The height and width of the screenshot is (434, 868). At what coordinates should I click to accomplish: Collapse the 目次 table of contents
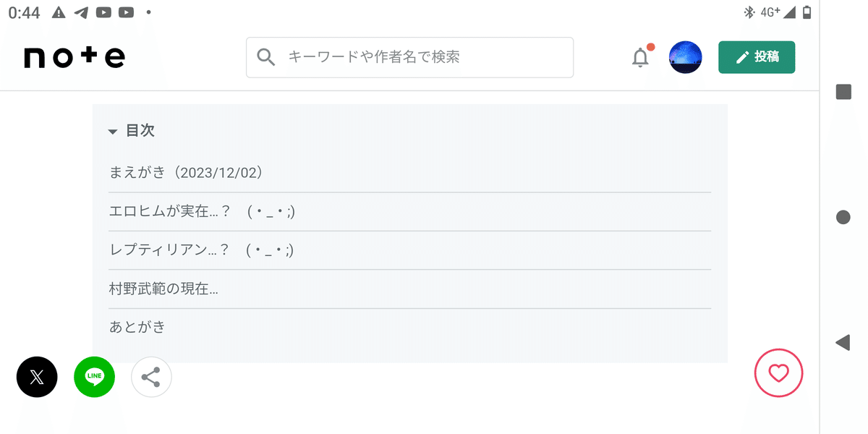coord(131,131)
